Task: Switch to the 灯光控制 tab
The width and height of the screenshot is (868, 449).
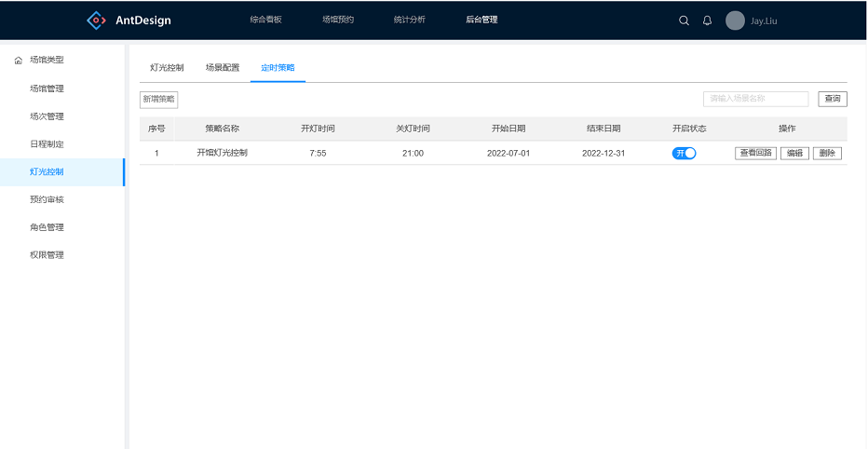Action: pos(167,68)
